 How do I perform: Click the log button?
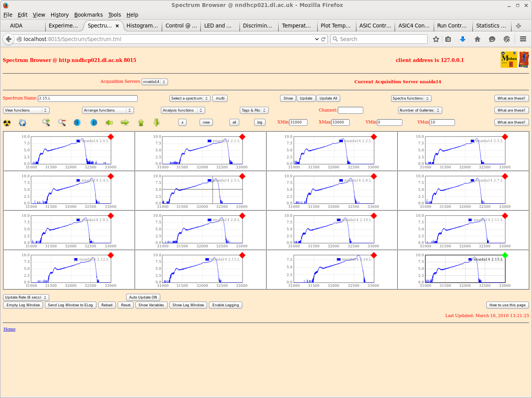(260, 122)
